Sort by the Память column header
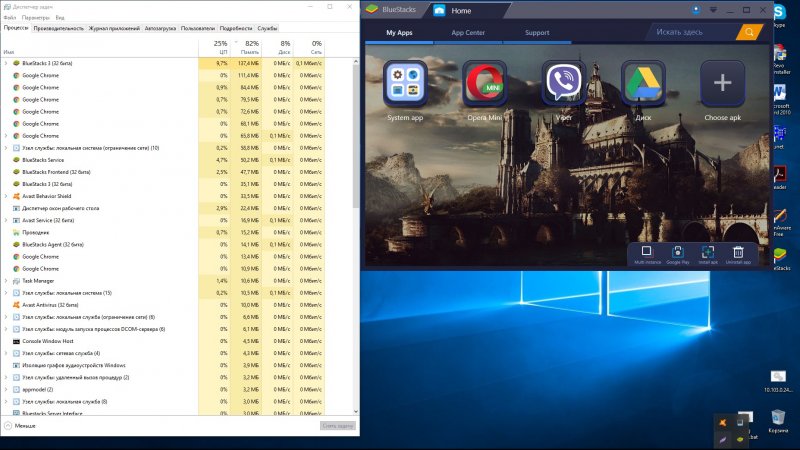Screen dimensions: 800x450 pyautogui.click(x=246, y=47)
